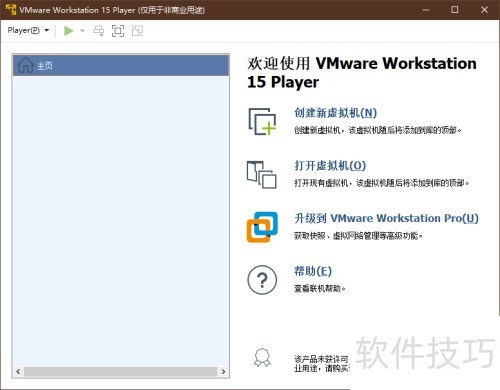This screenshot has height=390, width=500.
Task: Click the green power on play button
Action: 69,31
